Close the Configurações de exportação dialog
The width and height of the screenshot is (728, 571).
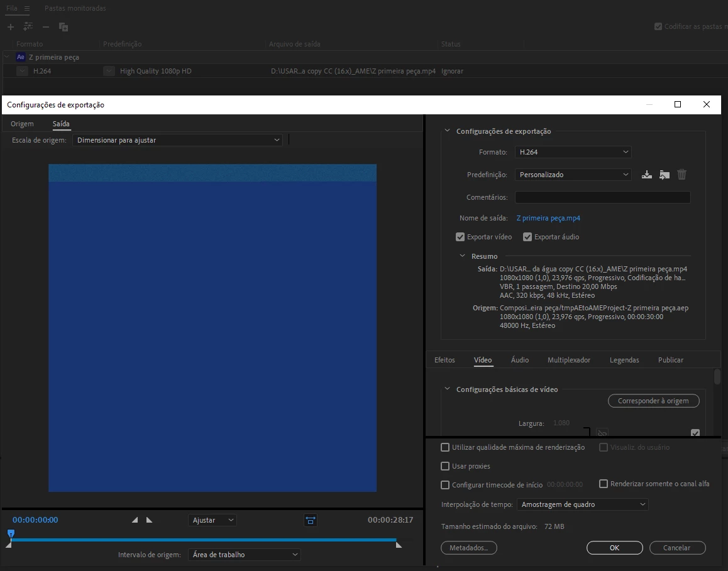click(x=706, y=104)
